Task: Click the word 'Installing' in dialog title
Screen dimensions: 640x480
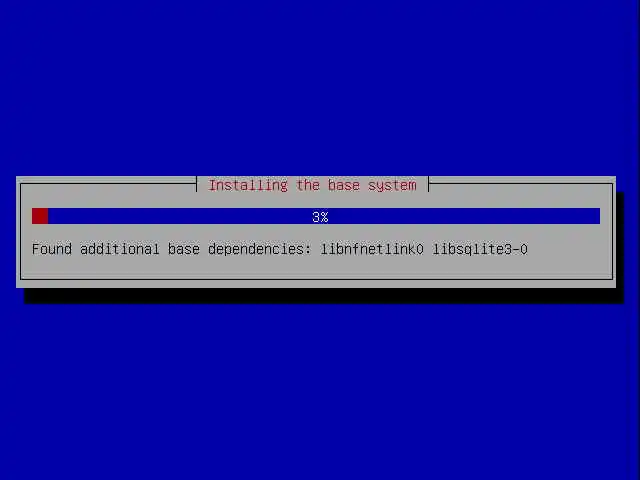Action: [x=248, y=186]
